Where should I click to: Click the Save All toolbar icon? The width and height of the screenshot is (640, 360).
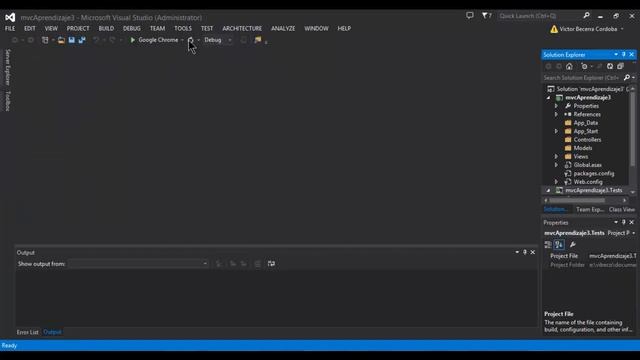point(82,40)
